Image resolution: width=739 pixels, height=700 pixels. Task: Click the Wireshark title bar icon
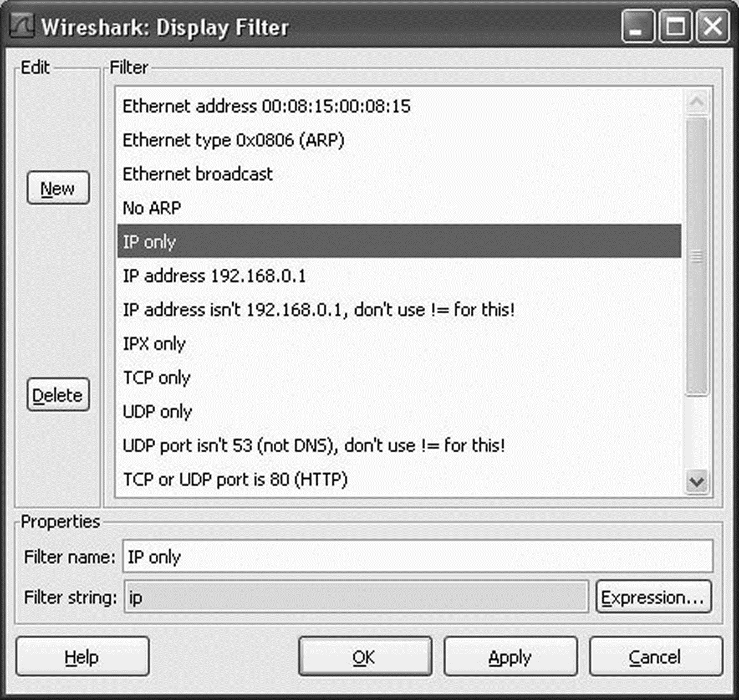pos(22,27)
